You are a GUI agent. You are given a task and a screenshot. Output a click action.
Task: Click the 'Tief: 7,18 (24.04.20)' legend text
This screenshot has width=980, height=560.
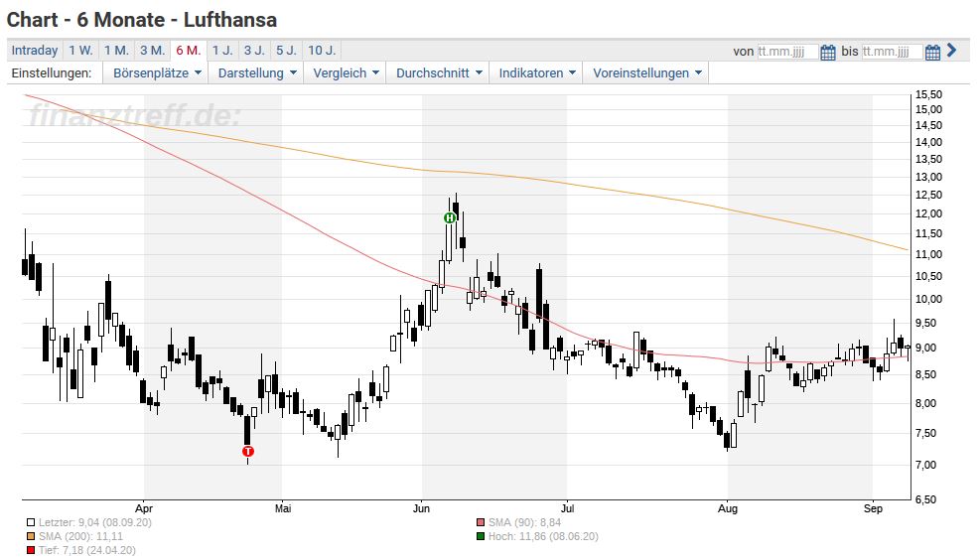click(86, 550)
